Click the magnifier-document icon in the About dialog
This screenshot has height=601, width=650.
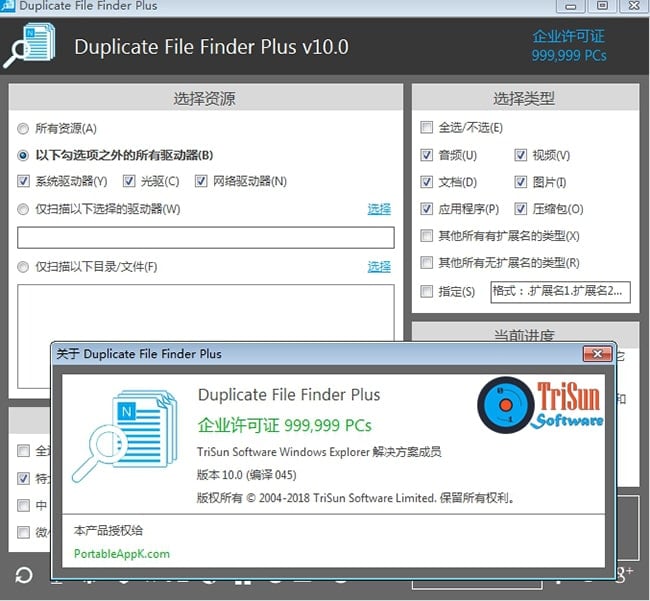point(124,436)
